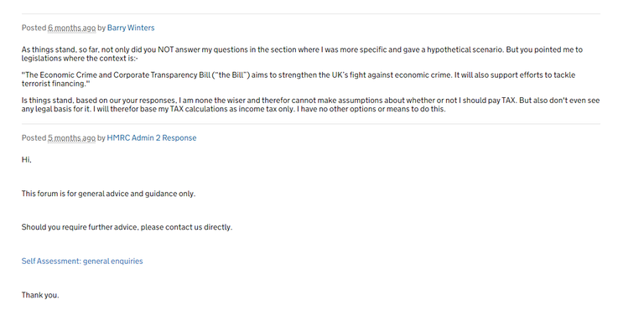The image size is (644, 321).
Task: Click the paragraph starting 'Is things stand, based'
Action: pyautogui.click(x=310, y=105)
